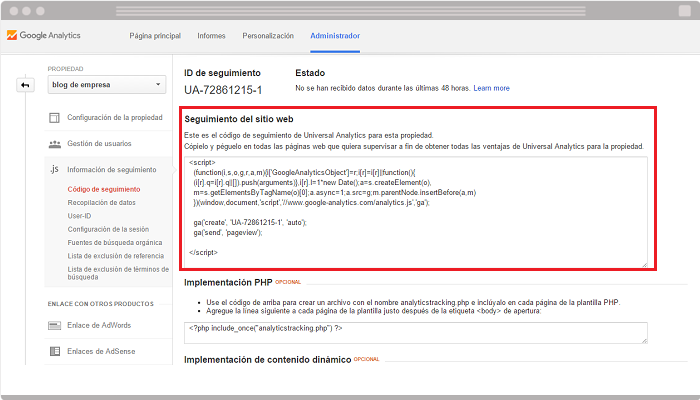The height and width of the screenshot is (400, 700).
Task: Click the ENLACE CON OTROS PRODUCTOS label
Action: [100, 304]
